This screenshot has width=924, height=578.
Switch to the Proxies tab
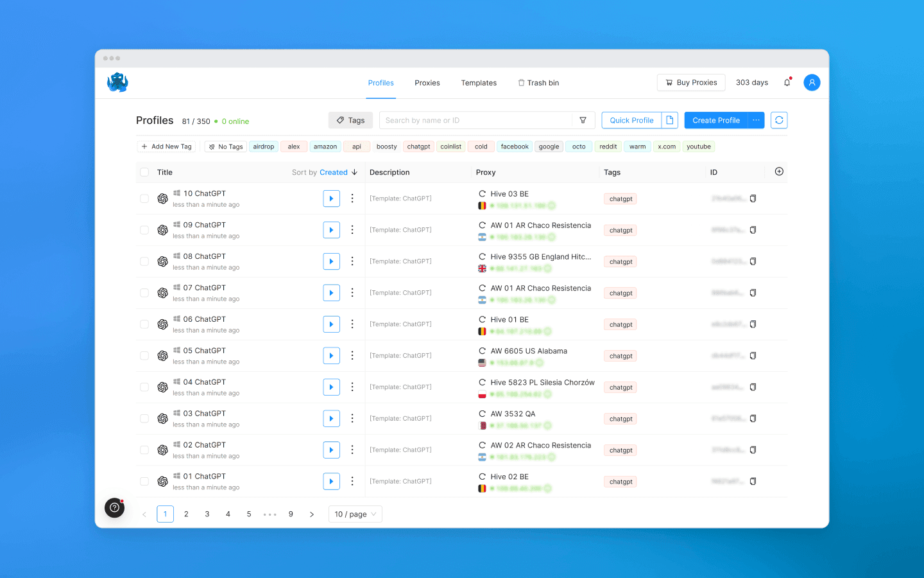coord(427,82)
